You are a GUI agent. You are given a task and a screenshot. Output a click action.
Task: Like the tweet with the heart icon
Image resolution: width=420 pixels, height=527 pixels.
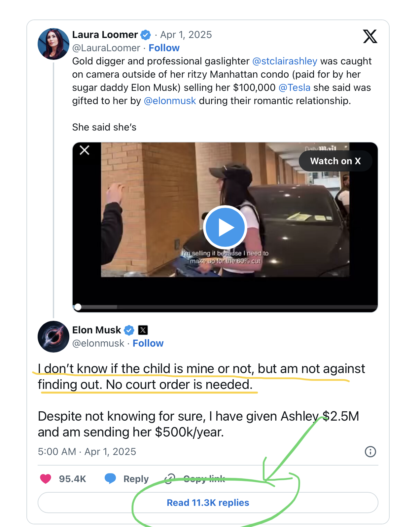tap(46, 478)
